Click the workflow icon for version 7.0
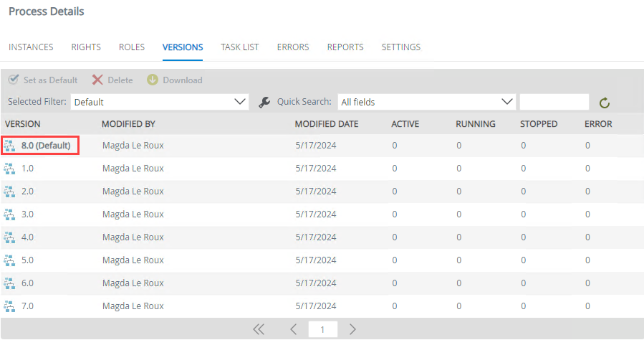The height and width of the screenshot is (340, 644). coord(10,306)
